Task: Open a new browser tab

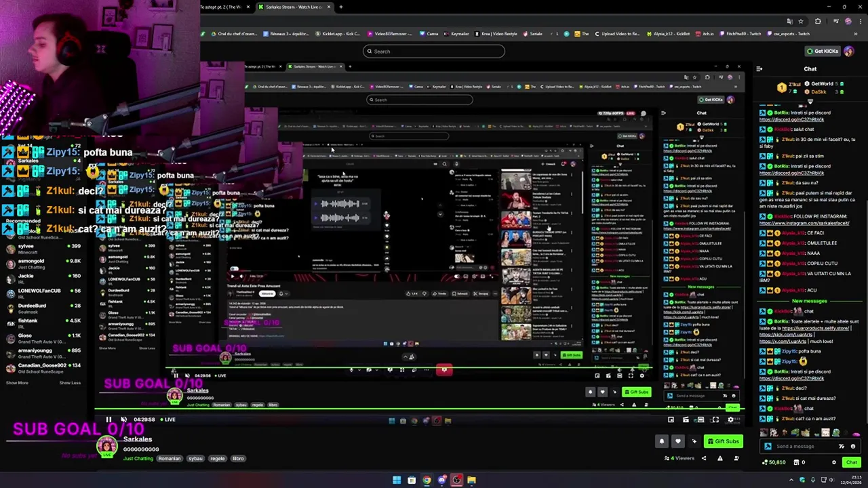Action: (x=341, y=7)
